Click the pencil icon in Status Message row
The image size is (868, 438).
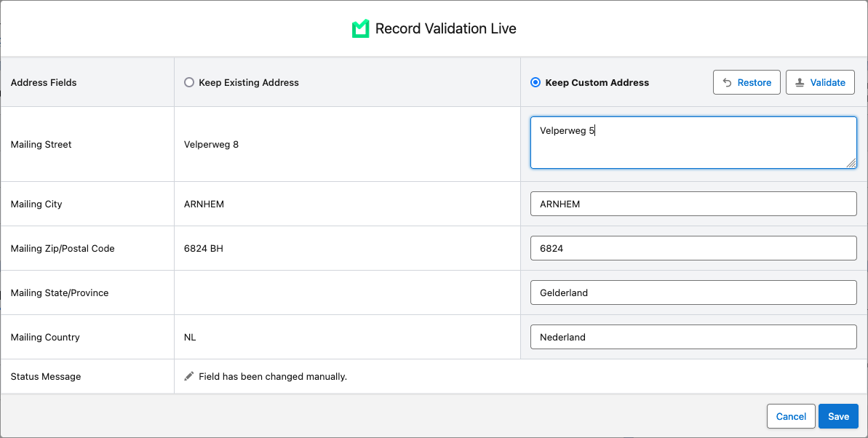click(188, 376)
